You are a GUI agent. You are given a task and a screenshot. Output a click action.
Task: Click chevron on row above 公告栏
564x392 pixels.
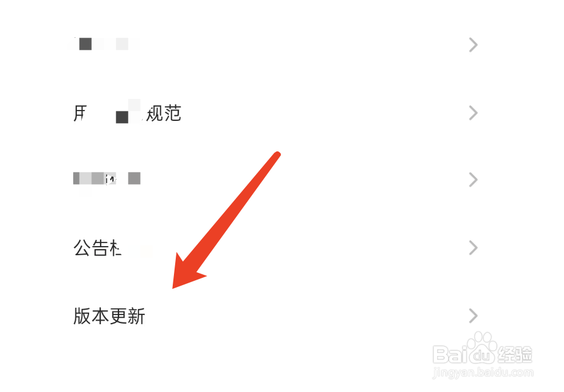474,180
